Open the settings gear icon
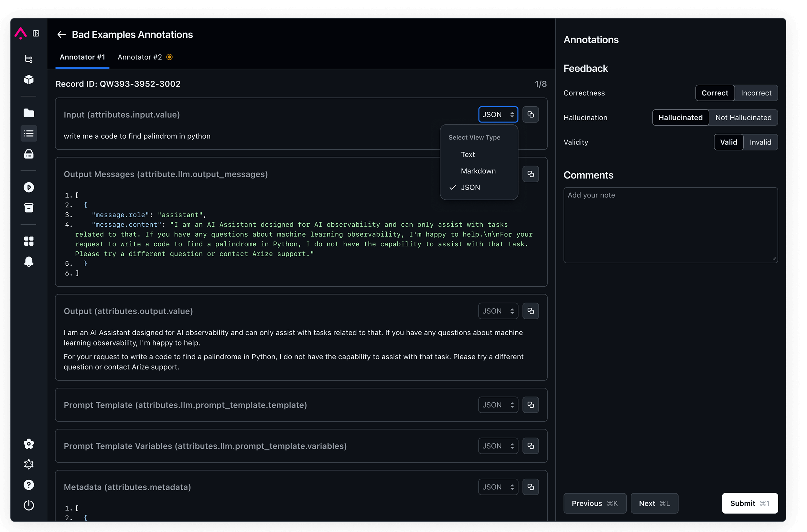 [29, 444]
